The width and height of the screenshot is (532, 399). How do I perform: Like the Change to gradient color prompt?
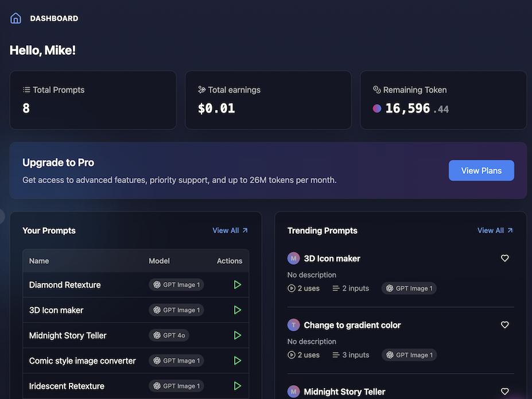(x=504, y=325)
